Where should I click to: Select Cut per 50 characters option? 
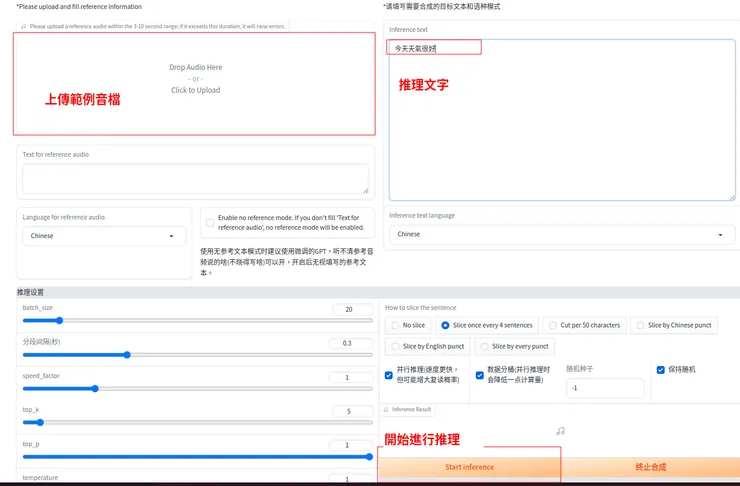(x=584, y=325)
